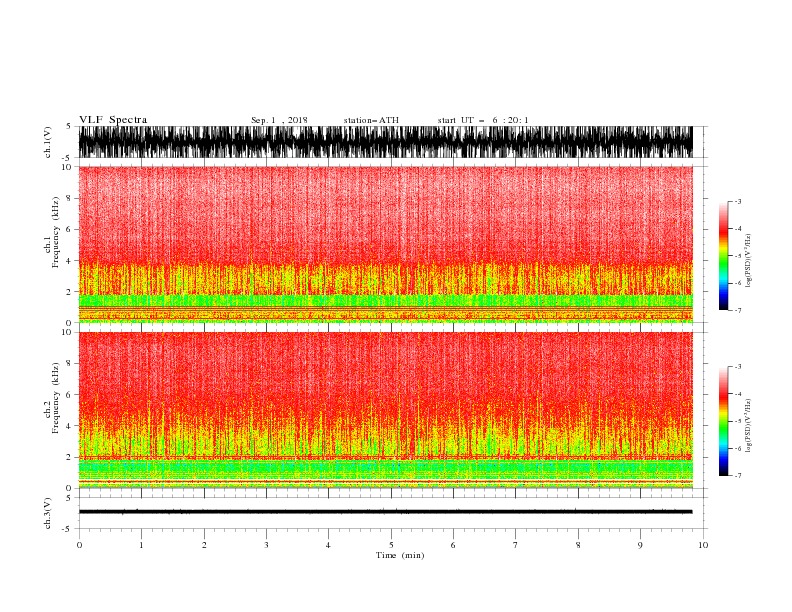Click bottom time axis tick label '6'

pyautogui.click(x=453, y=545)
